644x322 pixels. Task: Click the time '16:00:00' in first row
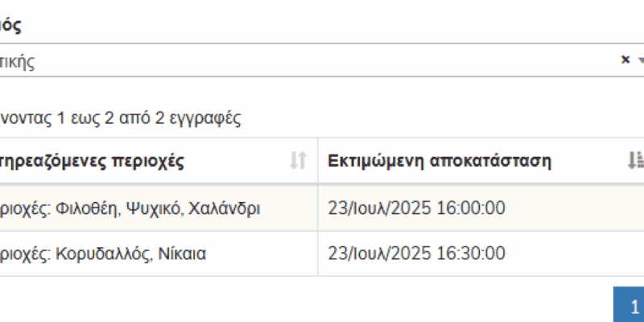[471, 208]
